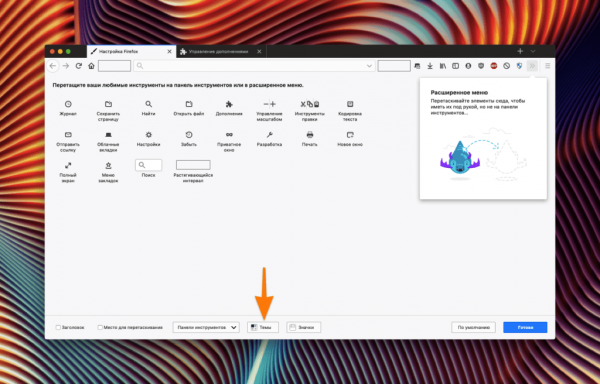The width and height of the screenshot is (600, 384).
Task: Click the forward navigation arrow
Action: tap(66, 66)
